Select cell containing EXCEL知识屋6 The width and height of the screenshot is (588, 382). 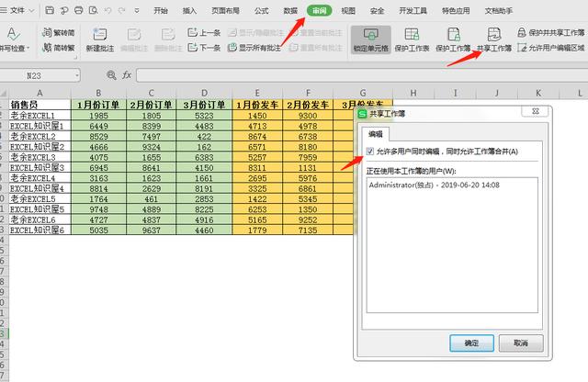point(40,230)
